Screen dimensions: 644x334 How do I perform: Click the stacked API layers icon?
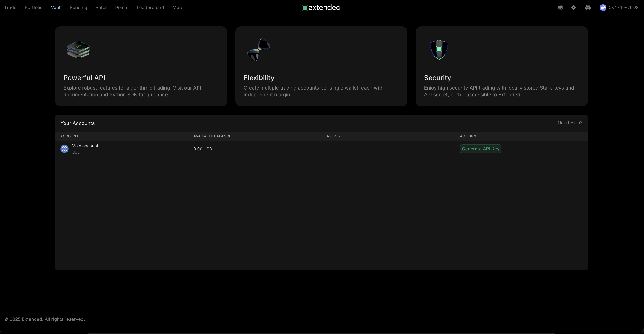(78, 49)
